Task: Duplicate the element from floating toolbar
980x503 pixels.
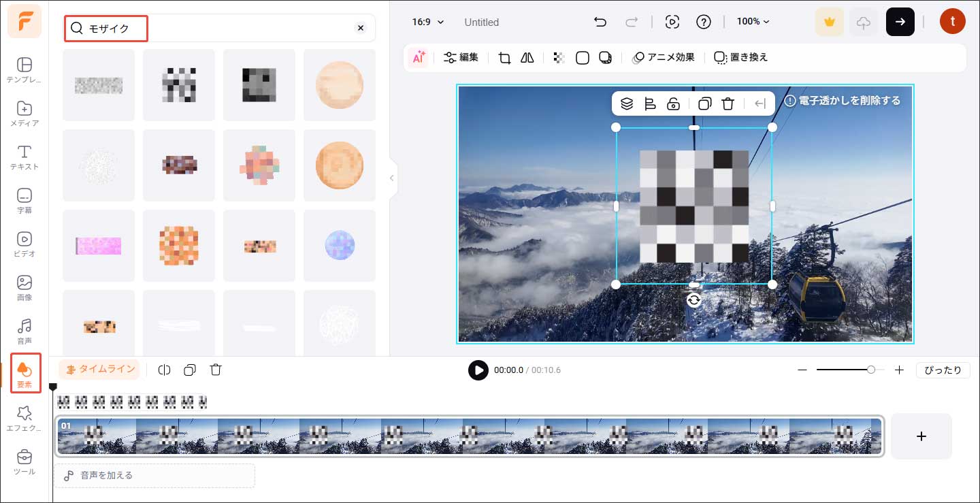Action: 705,103
